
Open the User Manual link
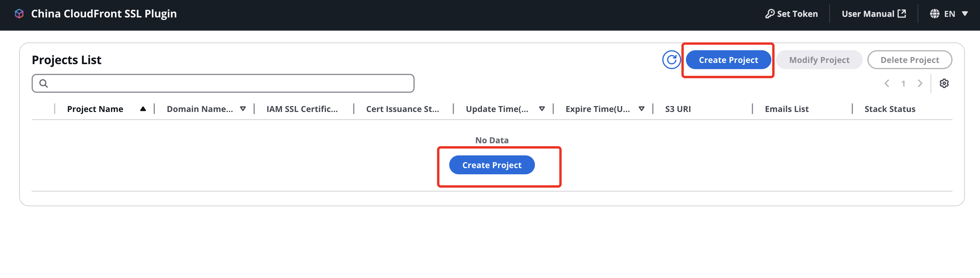(x=874, y=14)
